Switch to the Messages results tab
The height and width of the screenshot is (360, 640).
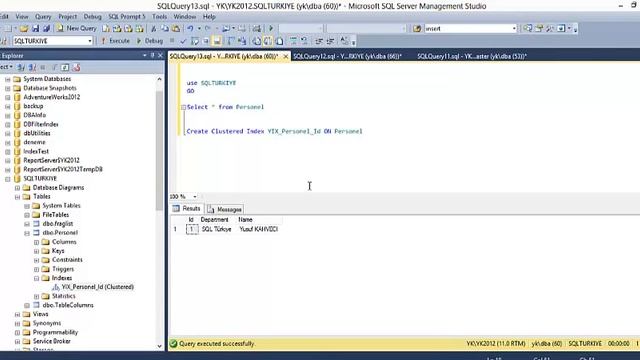point(225,209)
